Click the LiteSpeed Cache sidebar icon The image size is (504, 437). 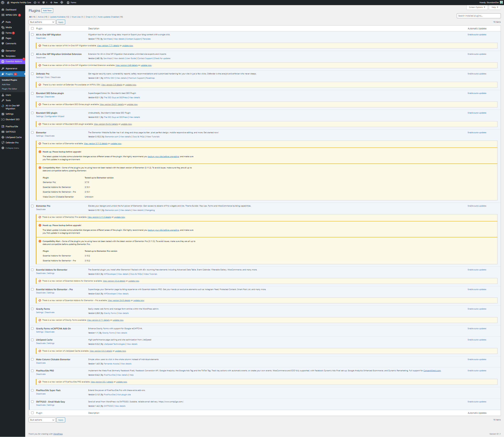coord(3,137)
